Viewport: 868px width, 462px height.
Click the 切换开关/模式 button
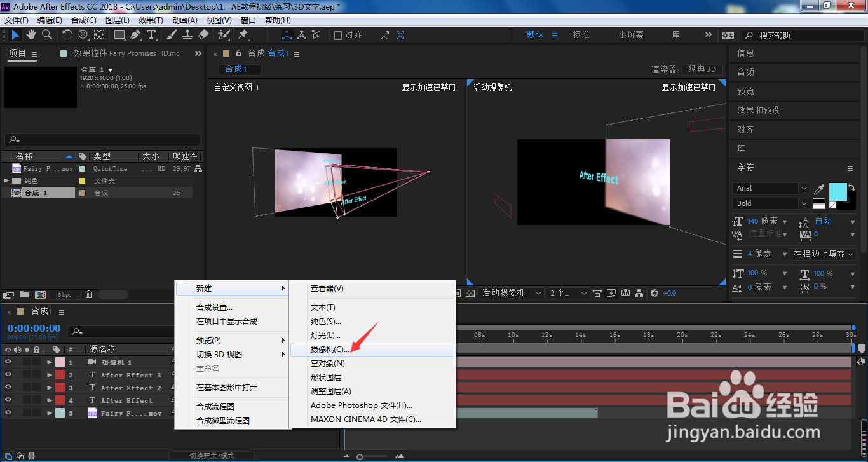[x=212, y=456]
